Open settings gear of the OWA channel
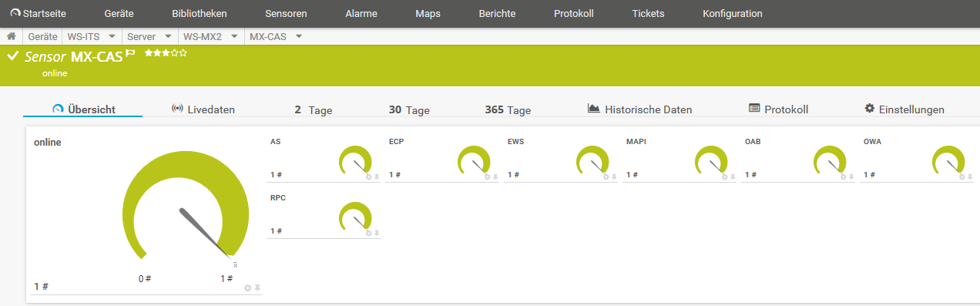The width and height of the screenshot is (980, 306). tap(962, 177)
